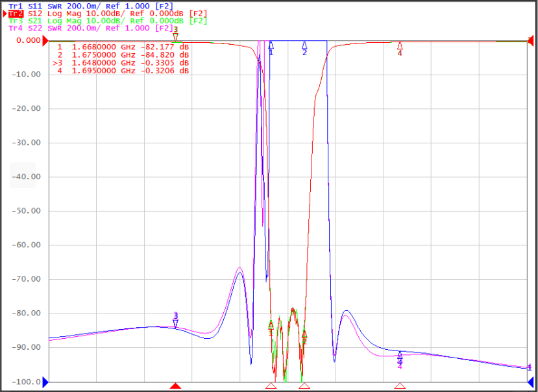Click blue reference triangle at bottom-right corner
Screen dimensions: 538x392
pos(531,382)
